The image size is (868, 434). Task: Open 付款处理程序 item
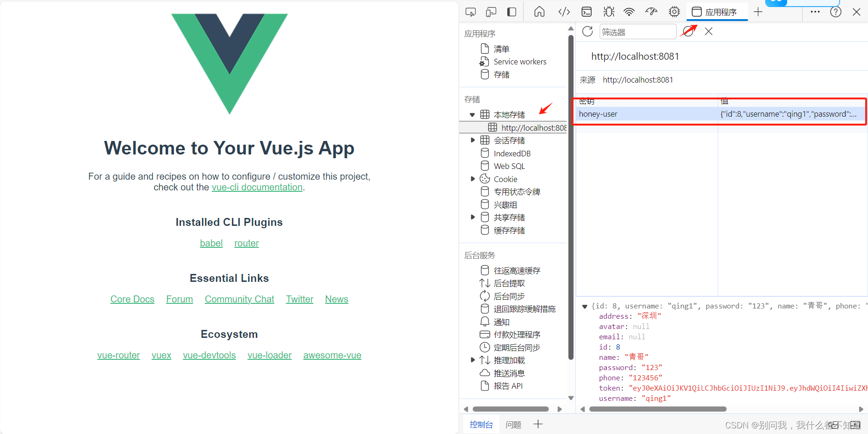(517, 335)
